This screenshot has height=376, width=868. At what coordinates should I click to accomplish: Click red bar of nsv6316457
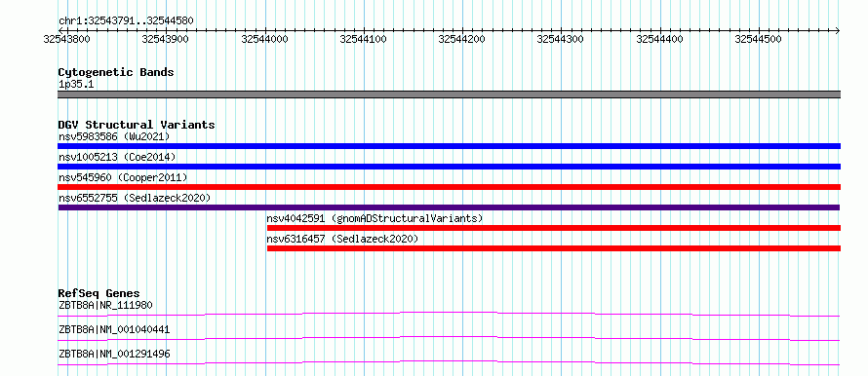tap(554, 248)
